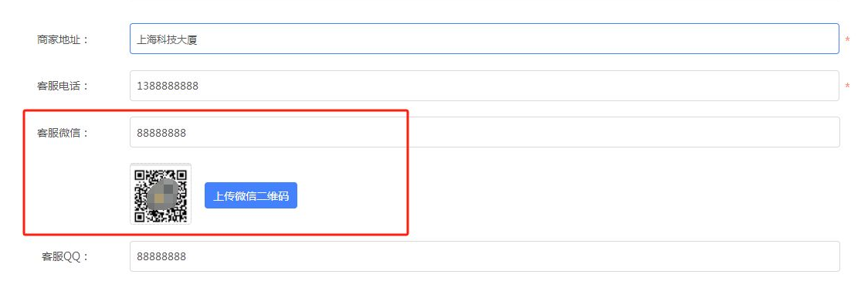Place cursor in the 1388888888 phone number

pos(168,86)
